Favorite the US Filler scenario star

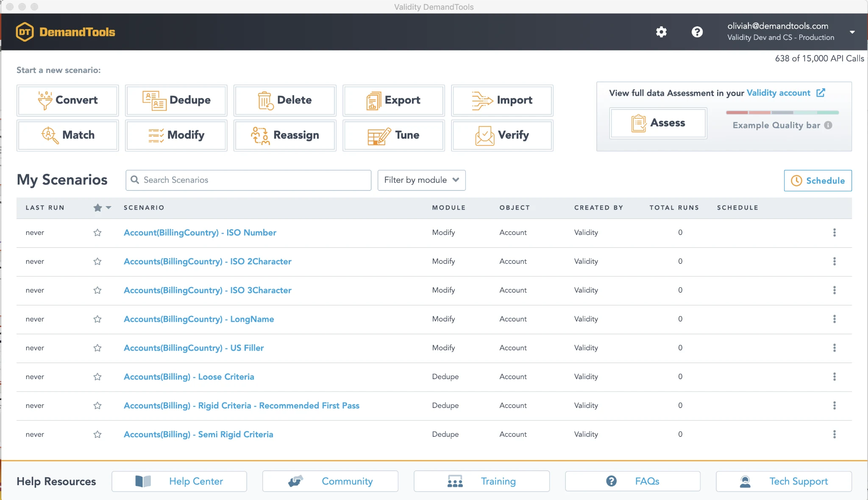(x=97, y=348)
